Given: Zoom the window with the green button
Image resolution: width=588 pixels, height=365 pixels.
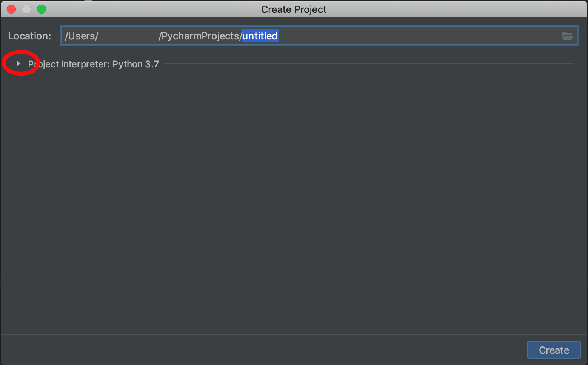Looking at the screenshot, I should coord(42,9).
